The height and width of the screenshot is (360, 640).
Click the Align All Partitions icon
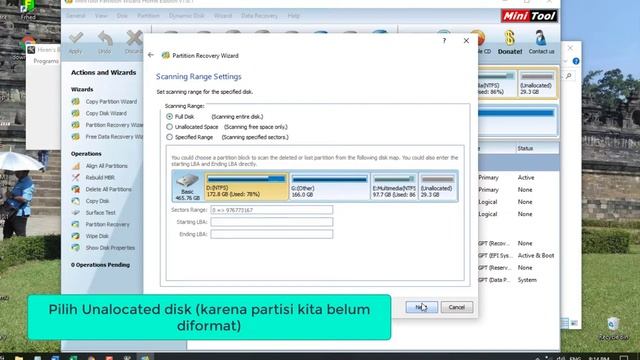click(76, 166)
